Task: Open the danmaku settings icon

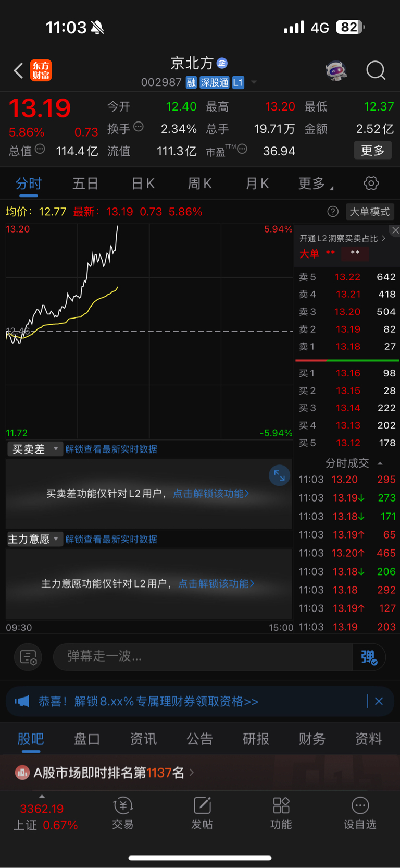Action: click(x=28, y=657)
